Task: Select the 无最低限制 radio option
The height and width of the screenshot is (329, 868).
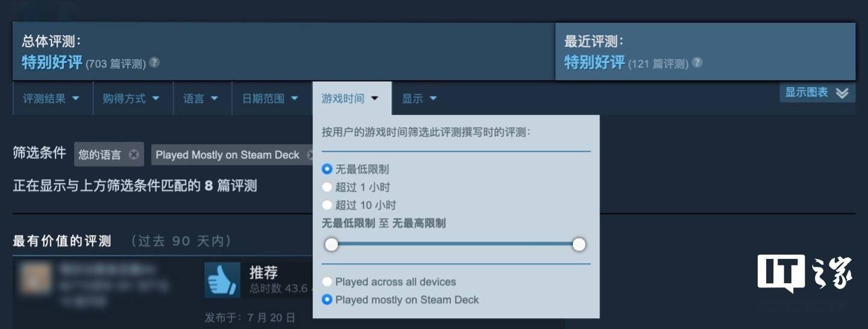Action: pyautogui.click(x=327, y=169)
